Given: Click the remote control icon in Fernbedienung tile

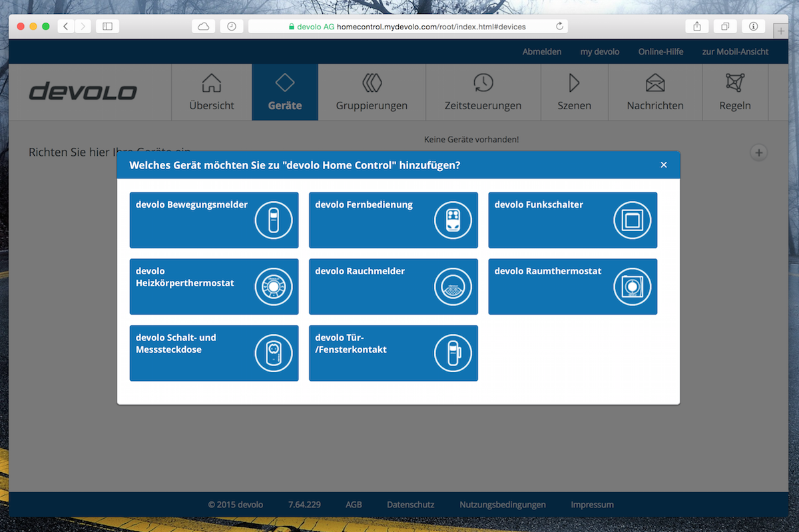Looking at the screenshot, I should (x=453, y=220).
